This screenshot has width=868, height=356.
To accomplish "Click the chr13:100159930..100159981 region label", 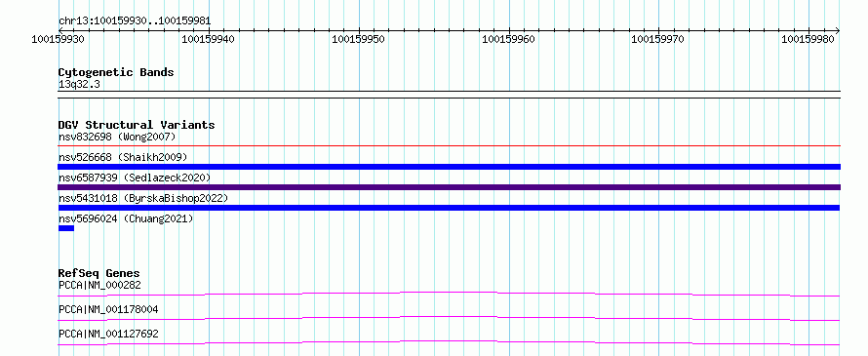I will point(135,21).
